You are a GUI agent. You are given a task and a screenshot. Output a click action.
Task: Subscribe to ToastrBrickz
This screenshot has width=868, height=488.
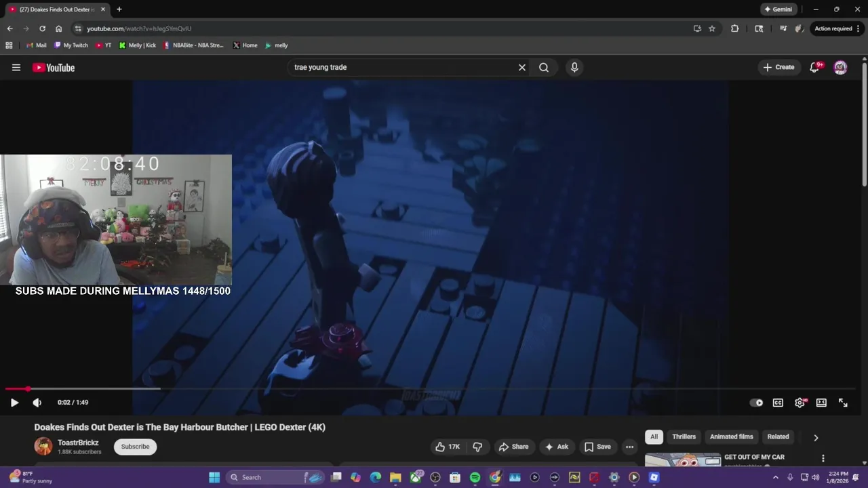coord(135,447)
